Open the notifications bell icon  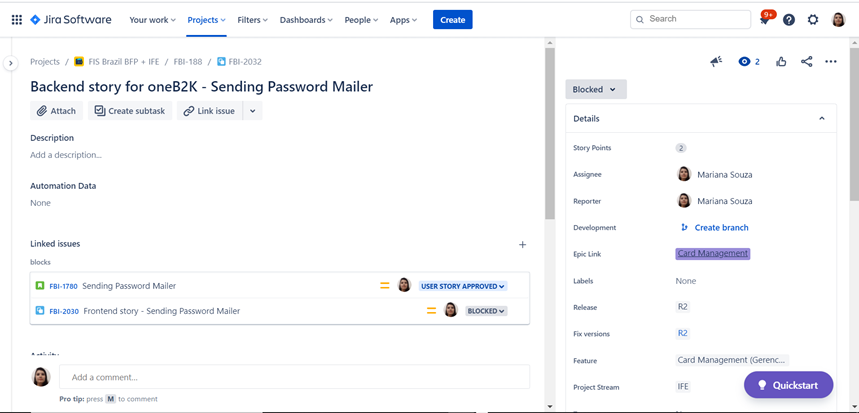pos(764,20)
